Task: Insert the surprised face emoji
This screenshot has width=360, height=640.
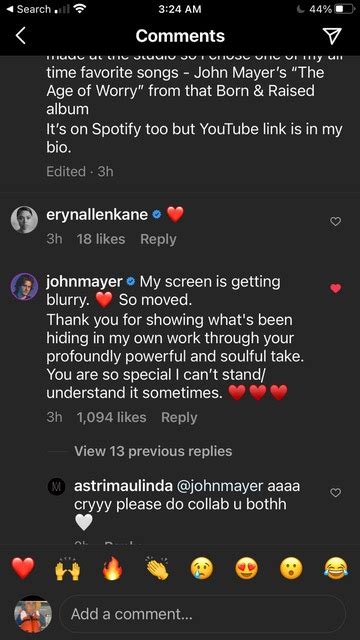Action: pos(292,568)
